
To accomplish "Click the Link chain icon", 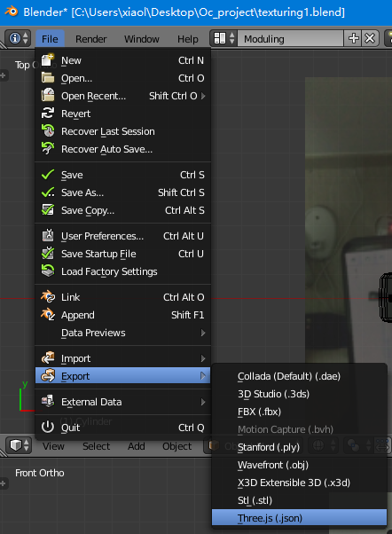I will (x=48, y=296).
